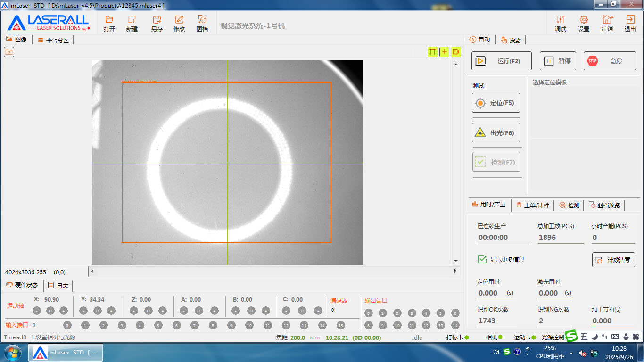Click the image vertical scrollbar down arrow
Image resolution: width=644 pixels, height=362 pixels.
pos(456,261)
